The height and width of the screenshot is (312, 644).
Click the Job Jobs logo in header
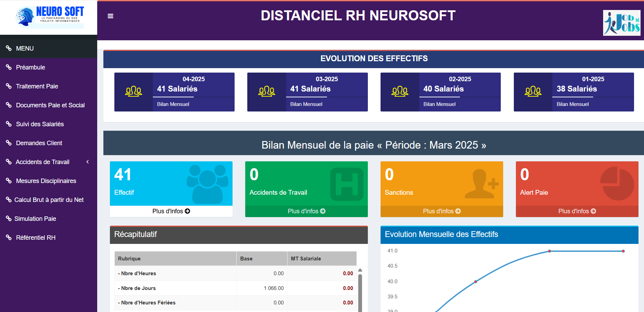pyautogui.click(x=621, y=23)
